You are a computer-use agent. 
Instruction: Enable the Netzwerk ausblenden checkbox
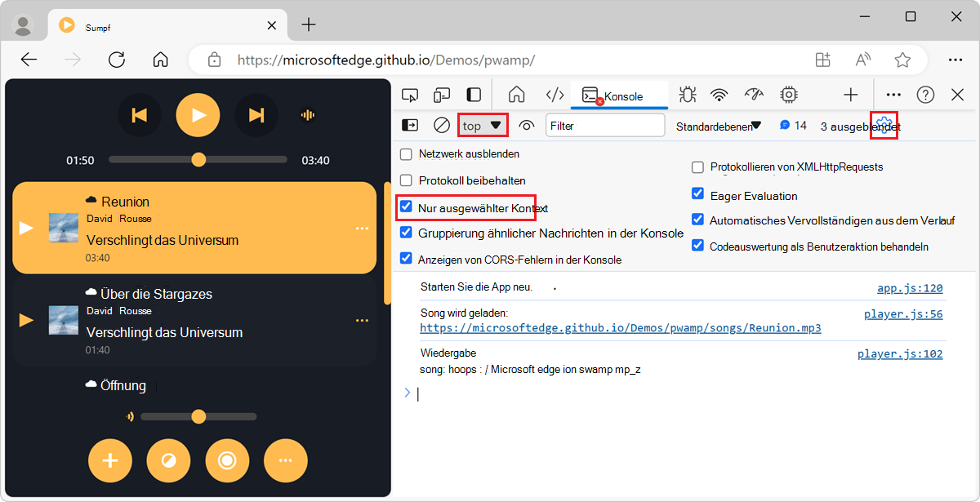click(x=405, y=153)
